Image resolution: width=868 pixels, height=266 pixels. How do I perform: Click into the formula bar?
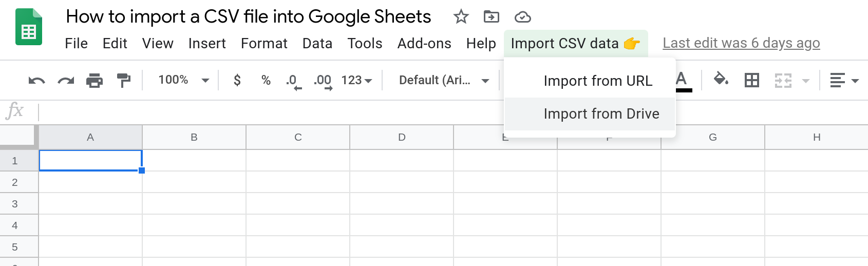[452, 111]
